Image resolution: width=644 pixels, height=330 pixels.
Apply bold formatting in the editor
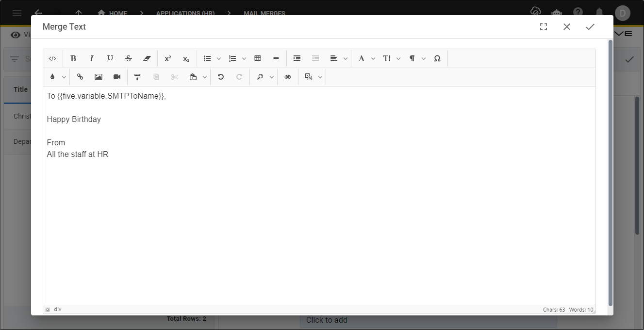(73, 58)
